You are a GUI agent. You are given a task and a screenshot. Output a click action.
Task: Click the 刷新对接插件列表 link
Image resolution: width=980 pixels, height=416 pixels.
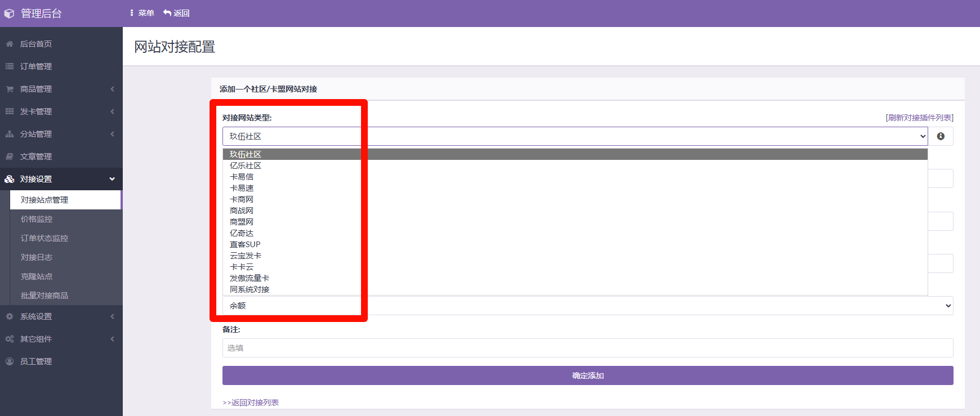[919, 118]
